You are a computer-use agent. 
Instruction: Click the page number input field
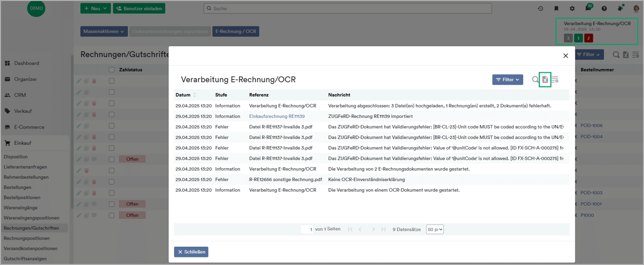pyautogui.click(x=307, y=229)
